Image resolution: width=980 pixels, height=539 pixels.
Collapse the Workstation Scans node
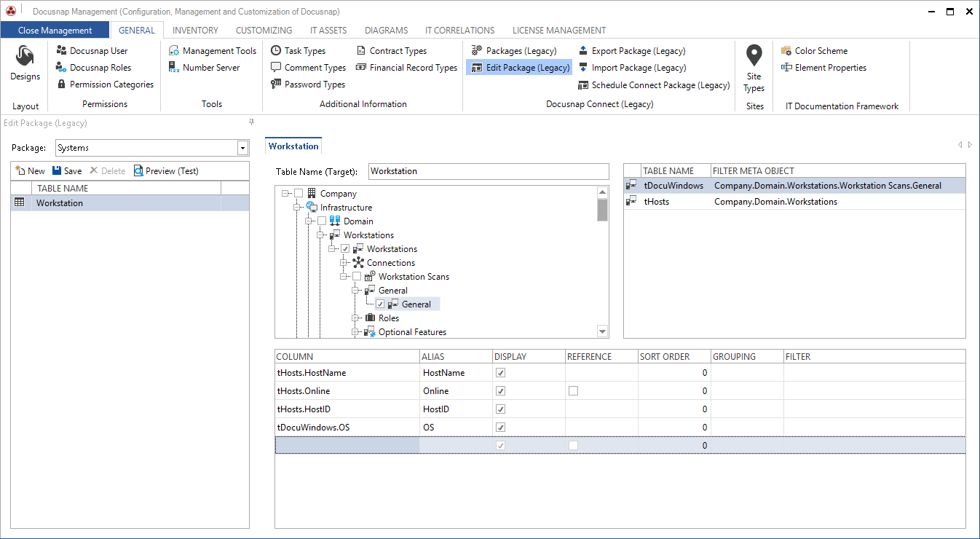click(x=344, y=277)
